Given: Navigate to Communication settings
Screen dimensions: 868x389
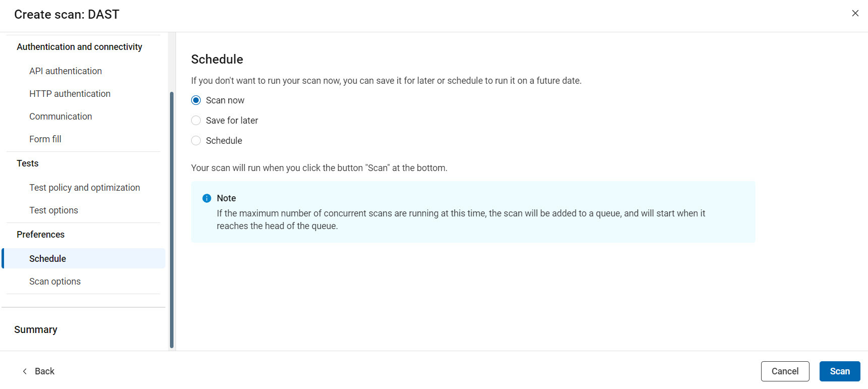Looking at the screenshot, I should (61, 116).
